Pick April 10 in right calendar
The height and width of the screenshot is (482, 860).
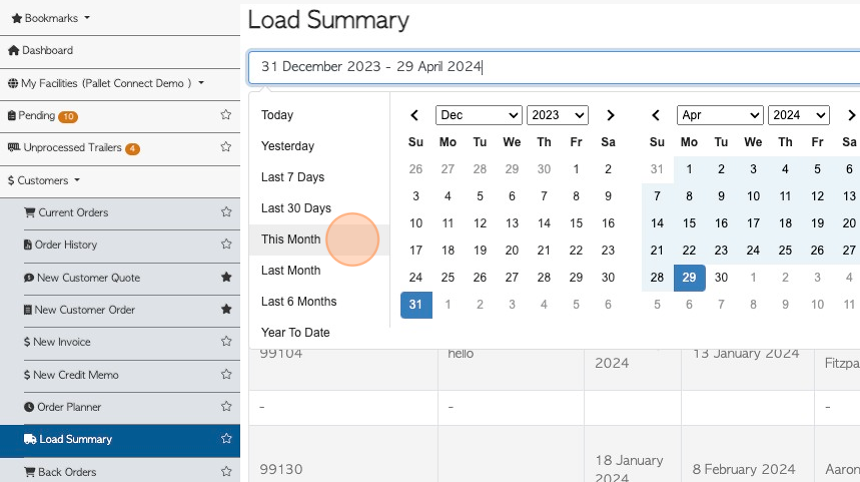point(753,196)
